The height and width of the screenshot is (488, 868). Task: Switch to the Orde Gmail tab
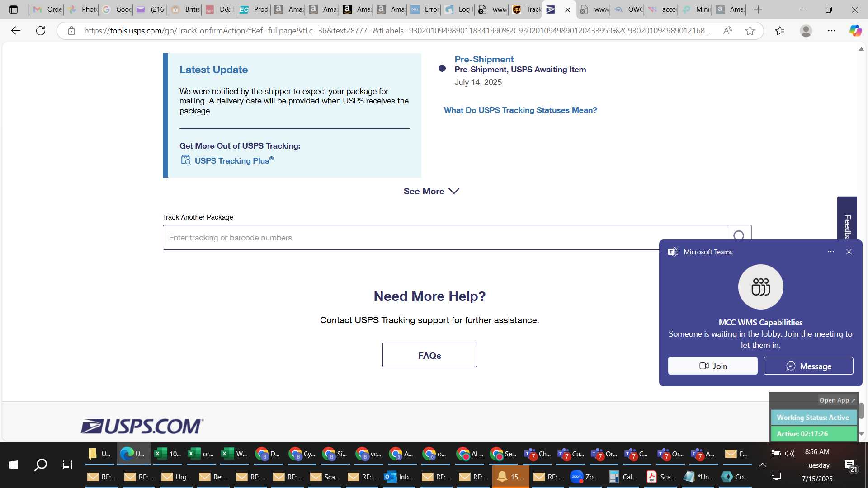(x=47, y=9)
